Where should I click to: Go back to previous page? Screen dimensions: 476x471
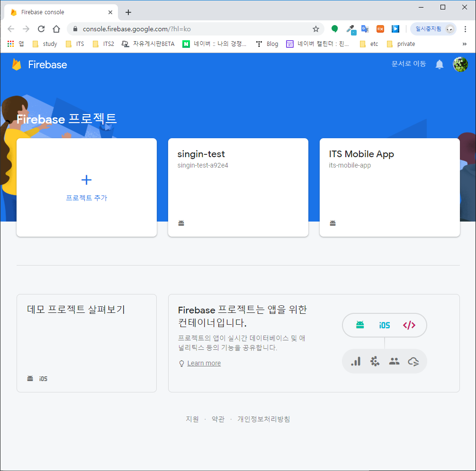(x=11, y=29)
